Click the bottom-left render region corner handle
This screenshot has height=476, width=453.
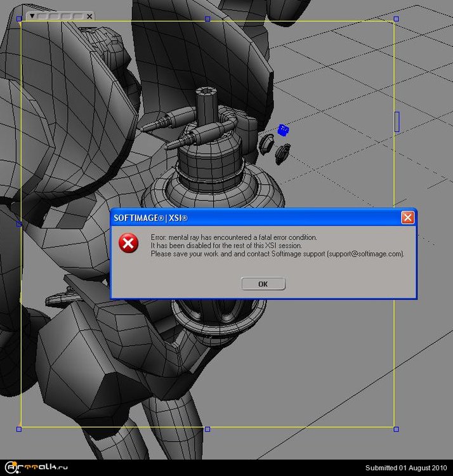tap(19, 429)
